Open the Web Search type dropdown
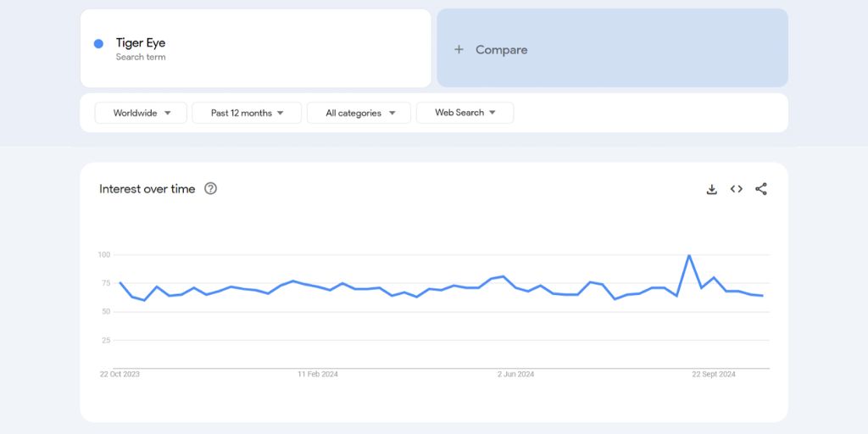This screenshot has height=434, width=868. [465, 113]
